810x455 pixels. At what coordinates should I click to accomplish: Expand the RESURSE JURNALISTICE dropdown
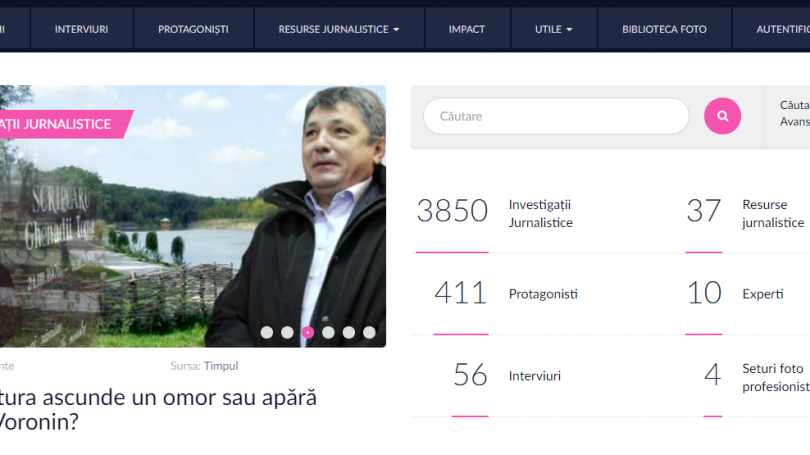(x=339, y=29)
